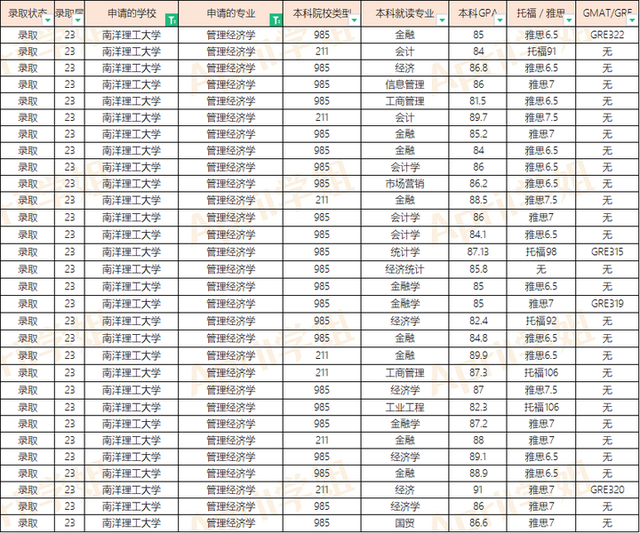
Task: Click 管理经济学 in the 国贸 row
Action: (x=231, y=523)
